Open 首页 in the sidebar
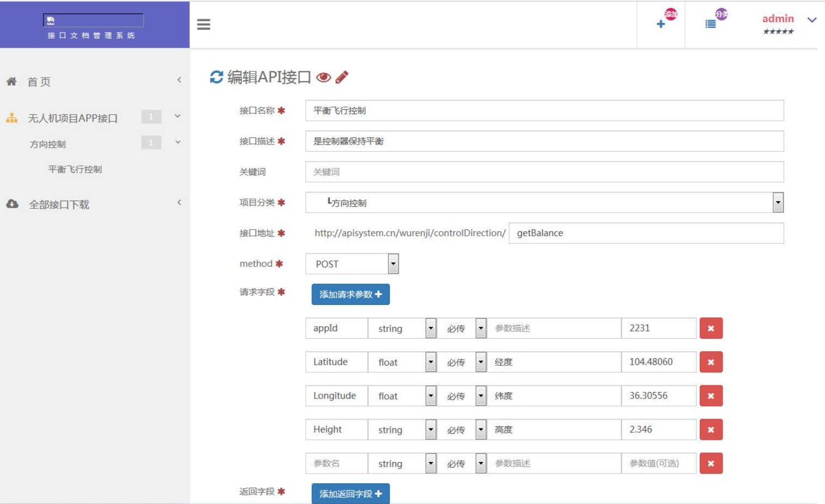This screenshot has width=825, height=504. tap(39, 82)
